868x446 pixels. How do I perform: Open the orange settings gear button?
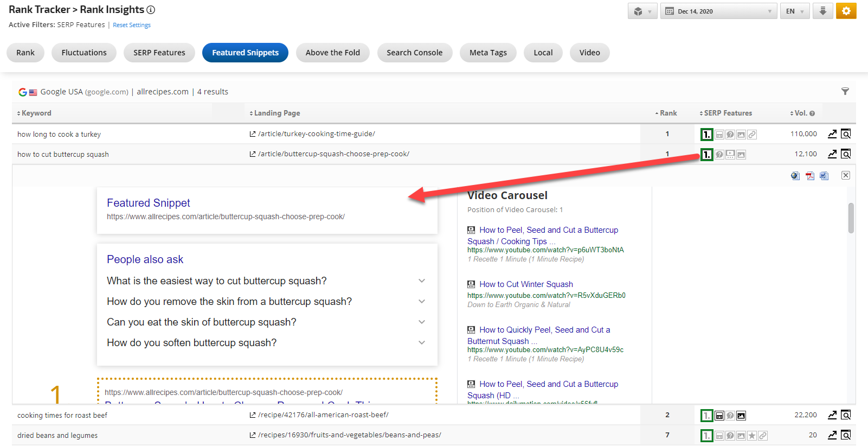point(846,11)
